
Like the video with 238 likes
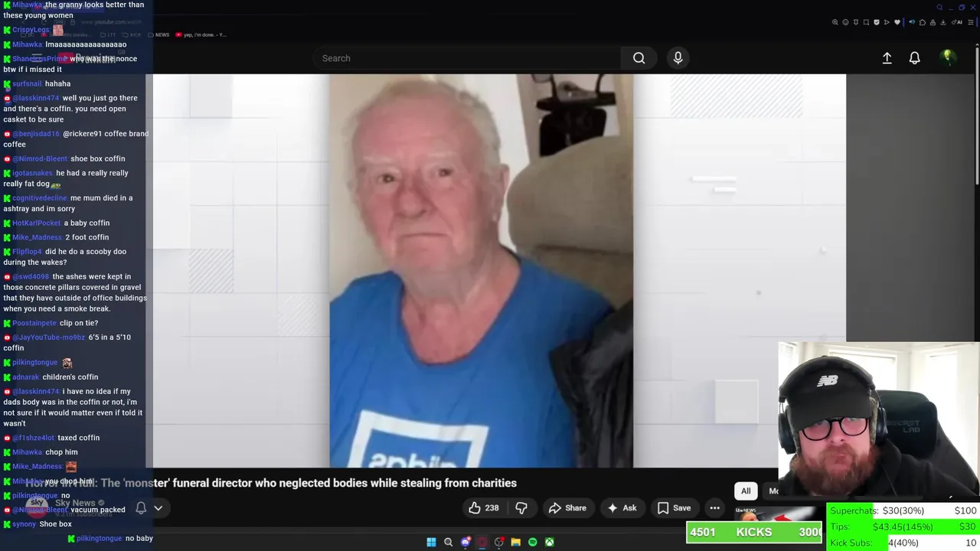click(x=483, y=507)
